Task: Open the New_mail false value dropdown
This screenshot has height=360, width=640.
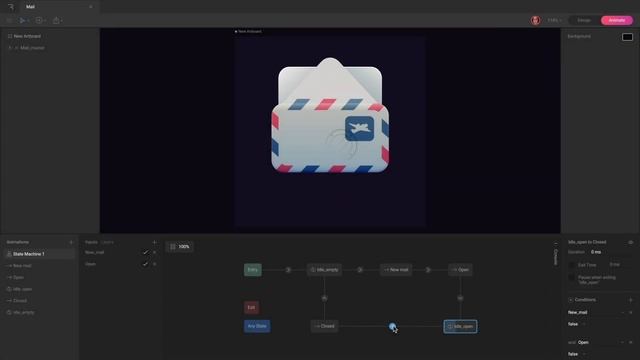Action: click(578, 324)
